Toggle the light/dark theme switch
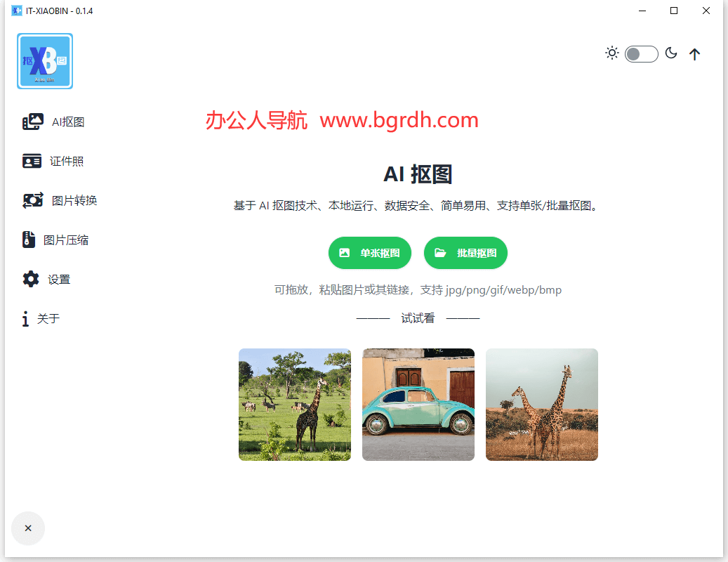The width and height of the screenshot is (728, 562). point(641,53)
